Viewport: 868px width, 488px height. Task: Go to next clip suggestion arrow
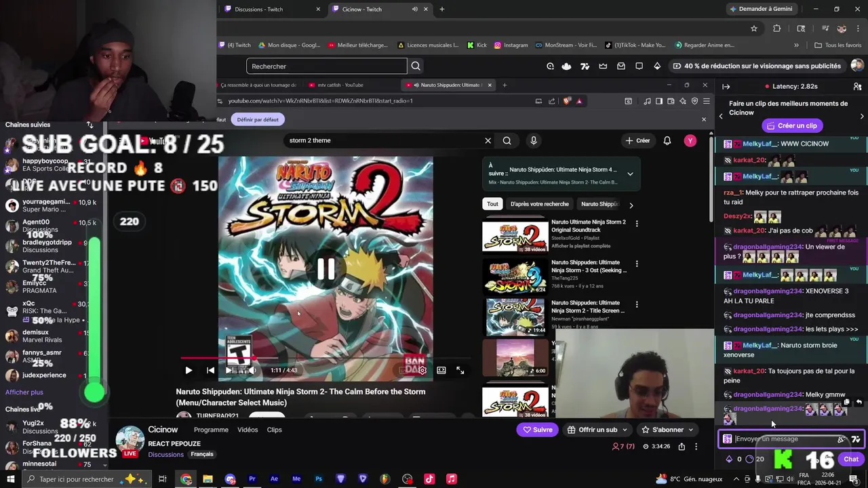(x=862, y=117)
